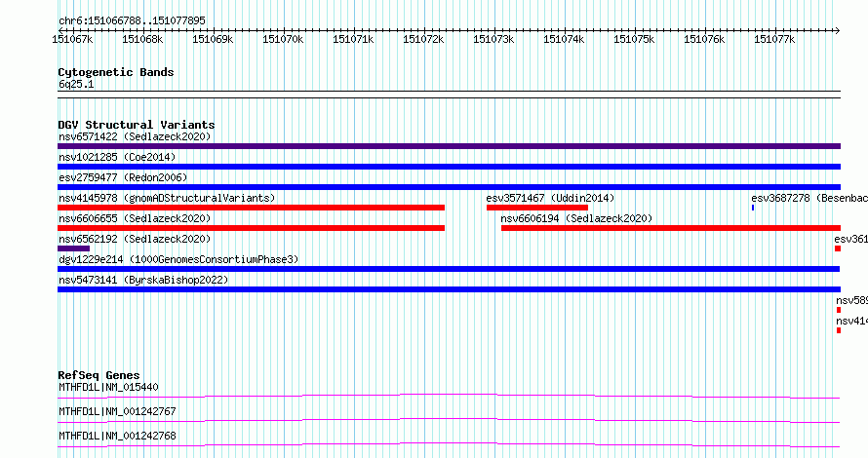Click the red marker under nsv414 label

tap(839, 330)
